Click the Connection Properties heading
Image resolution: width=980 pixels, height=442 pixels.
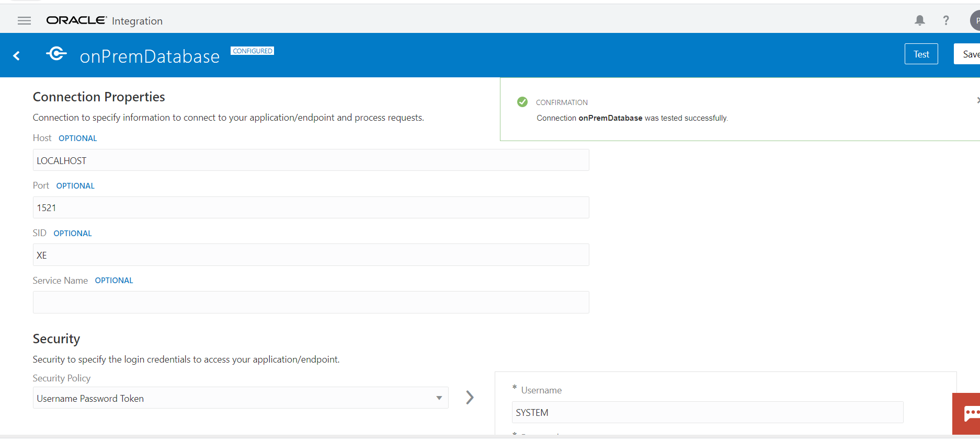pyautogui.click(x=99, y=97)
